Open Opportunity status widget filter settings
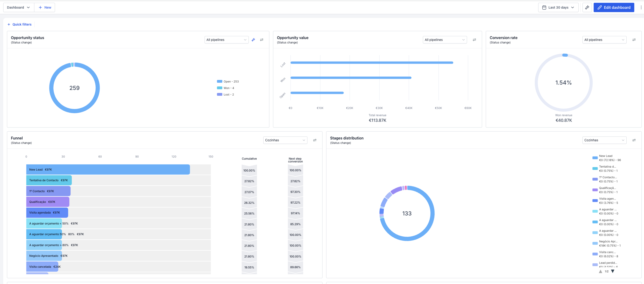 [x=262, y=40]
